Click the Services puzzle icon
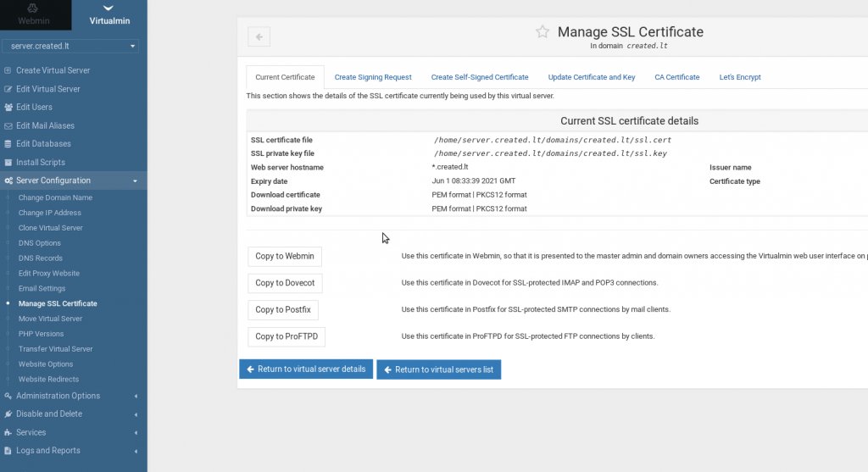This screenshot has height=472, width=868. [8, 433]
